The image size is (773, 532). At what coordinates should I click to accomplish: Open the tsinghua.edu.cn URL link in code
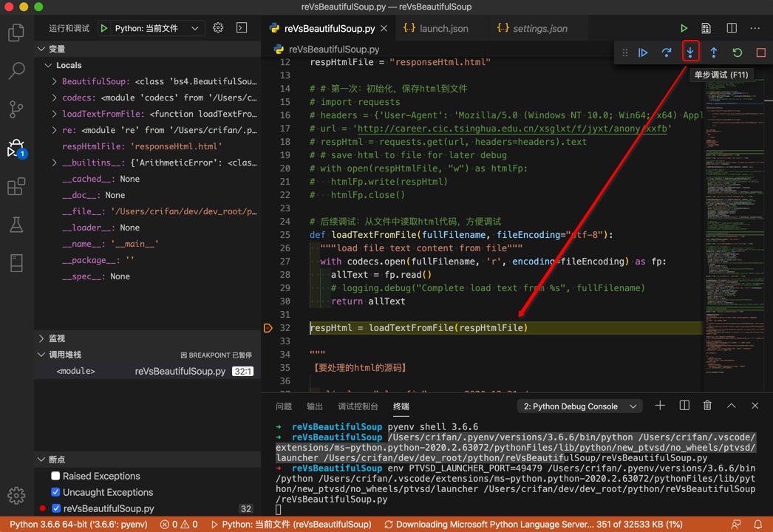click(x=512, y=129)
